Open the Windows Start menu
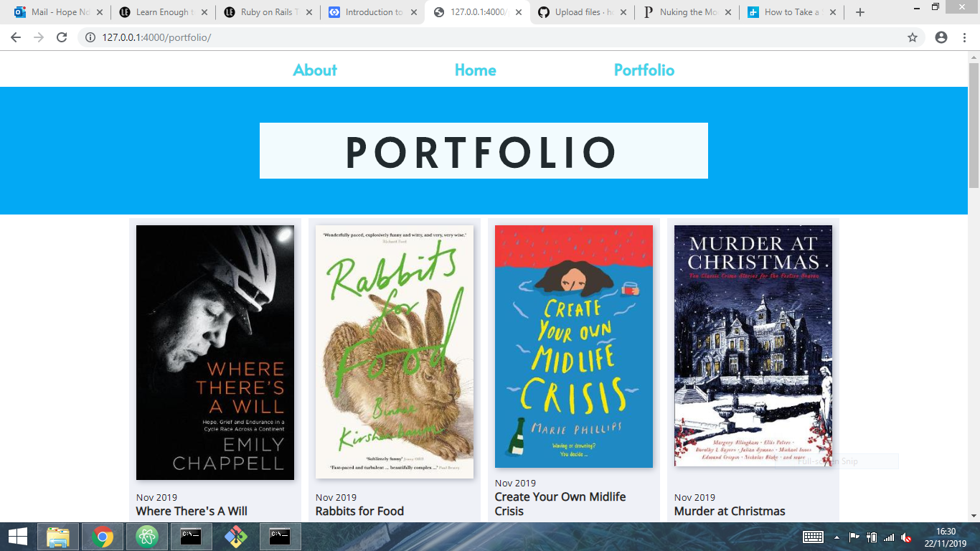The height and width of the screenshot is (551, 980). (x=18, y=537)
